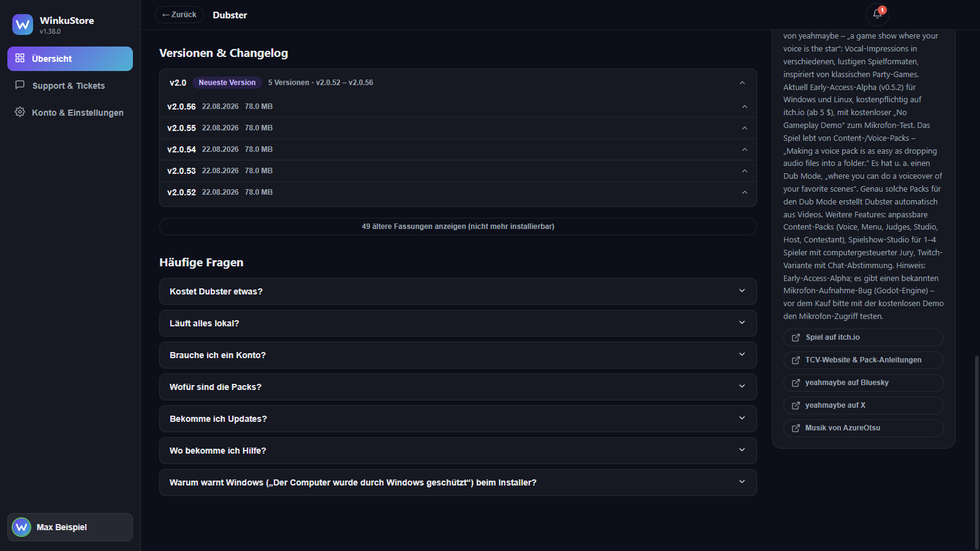Screen dimensions: 980x551
Task: Click external link icon for yeahmaybe auf Bluesky
Action: (796, 383)
